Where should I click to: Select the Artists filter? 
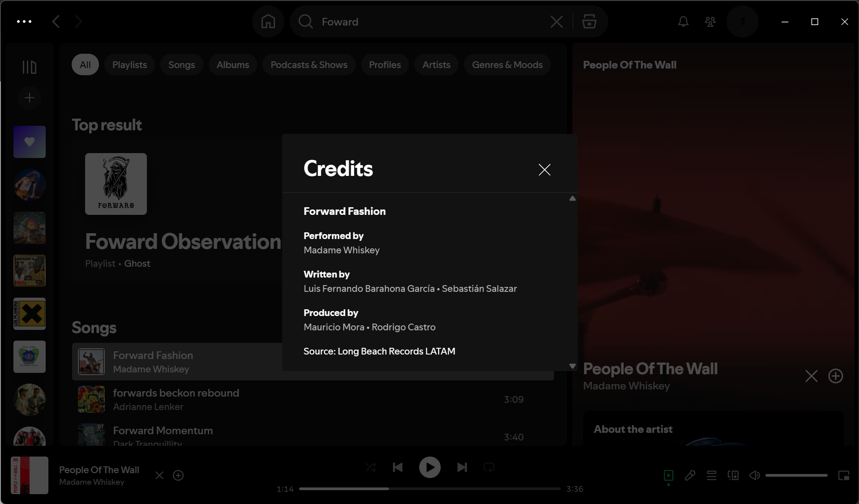tap(437, 65)
